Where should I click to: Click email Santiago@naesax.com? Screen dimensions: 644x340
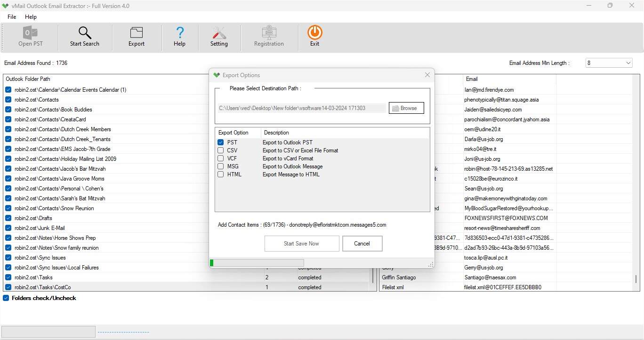point(490,277)
